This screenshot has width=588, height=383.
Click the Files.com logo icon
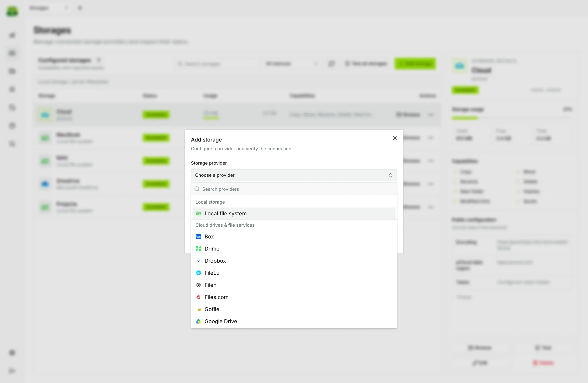point(198,297)
